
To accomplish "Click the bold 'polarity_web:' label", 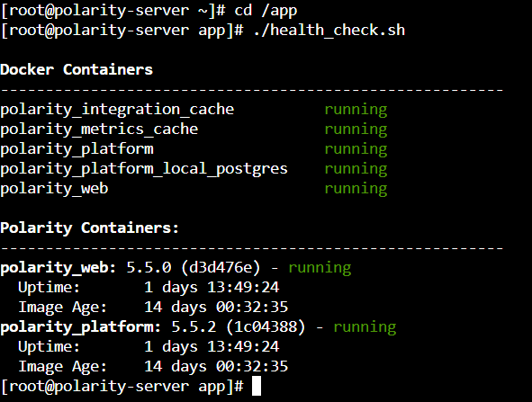I will click(x=59, y=268).
